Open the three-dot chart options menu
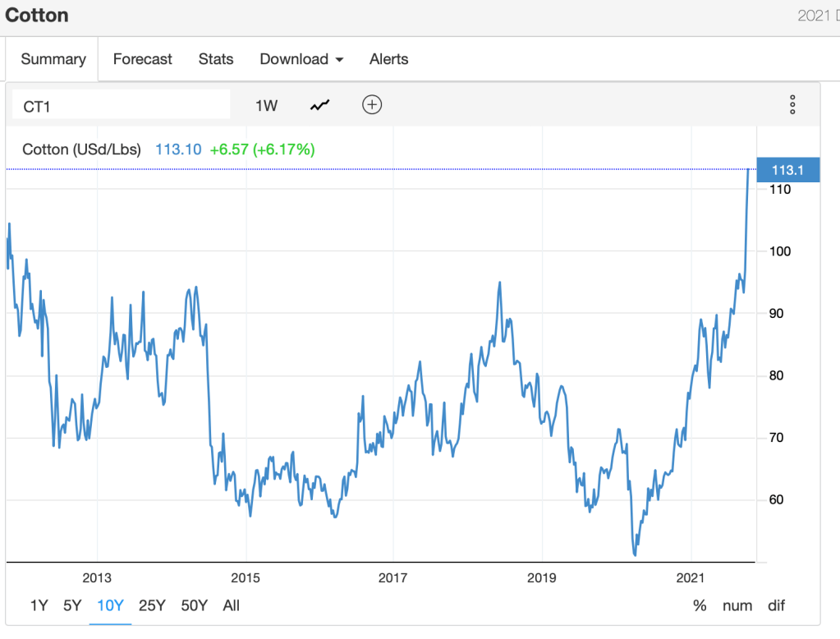This screenshot has width=840, height=639. [x=792, y=105]
